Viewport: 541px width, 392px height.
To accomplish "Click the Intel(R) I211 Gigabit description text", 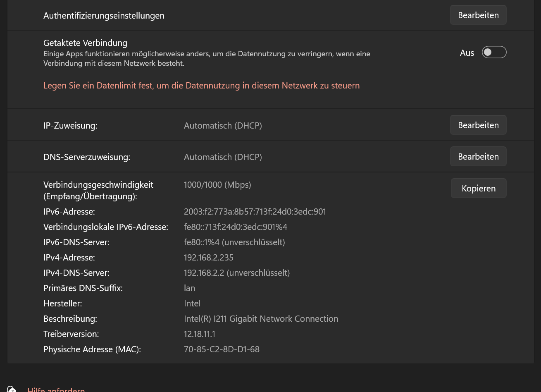I will [x=261, y=319].
